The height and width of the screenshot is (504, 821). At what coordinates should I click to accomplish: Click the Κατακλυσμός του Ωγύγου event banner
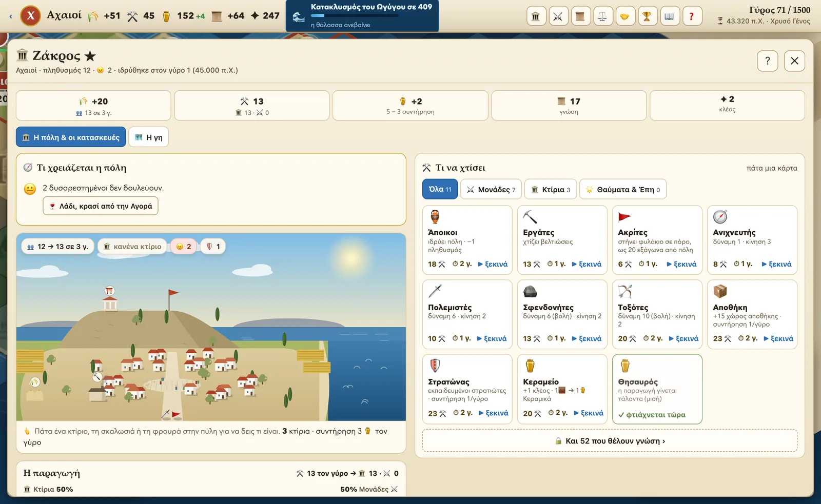362,16
